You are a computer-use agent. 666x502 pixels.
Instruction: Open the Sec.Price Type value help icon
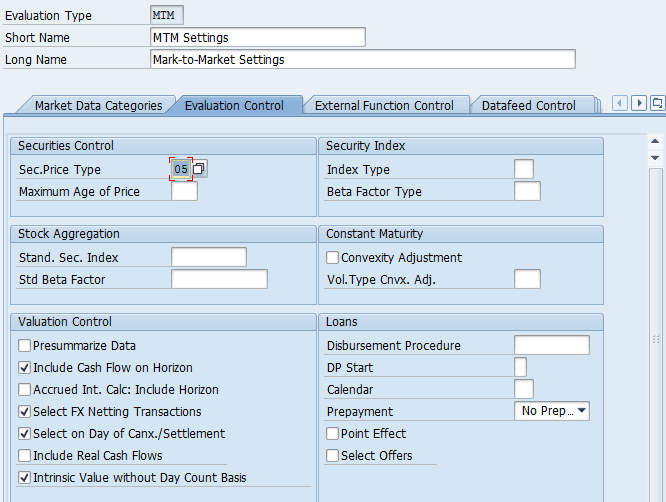click(200, 169)
